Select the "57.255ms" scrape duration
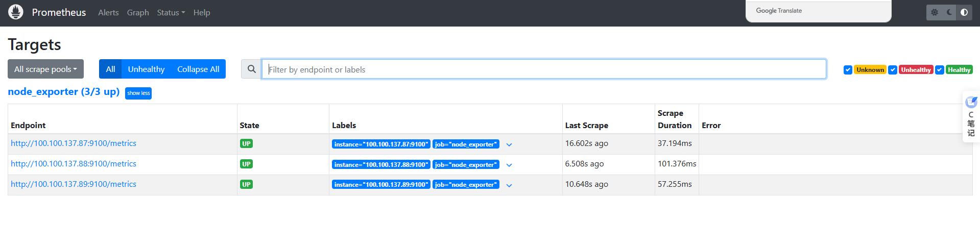Image resolution: width=980 pixels, height=245 pixels. [x=675, y=184]
